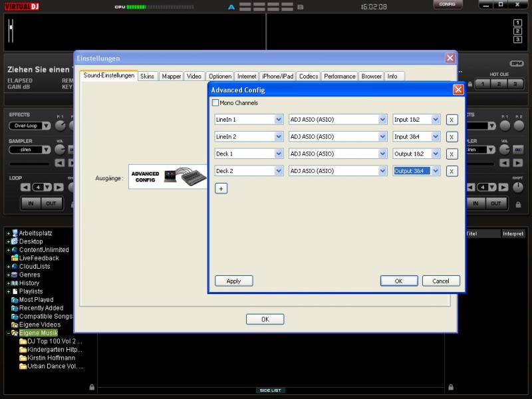Click OK at bottom of Einstellungen window
532x399 pixels.
265,319
